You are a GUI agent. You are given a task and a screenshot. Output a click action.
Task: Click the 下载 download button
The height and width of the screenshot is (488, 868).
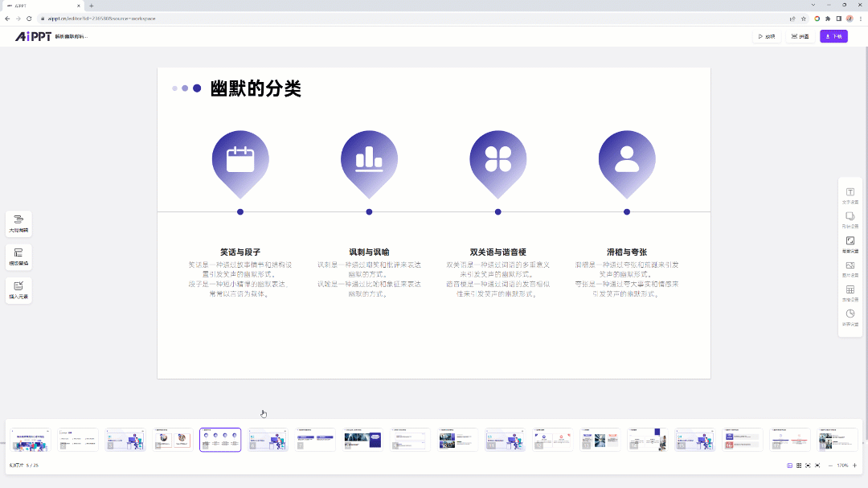pyautogui.click(x=833, y=36)
